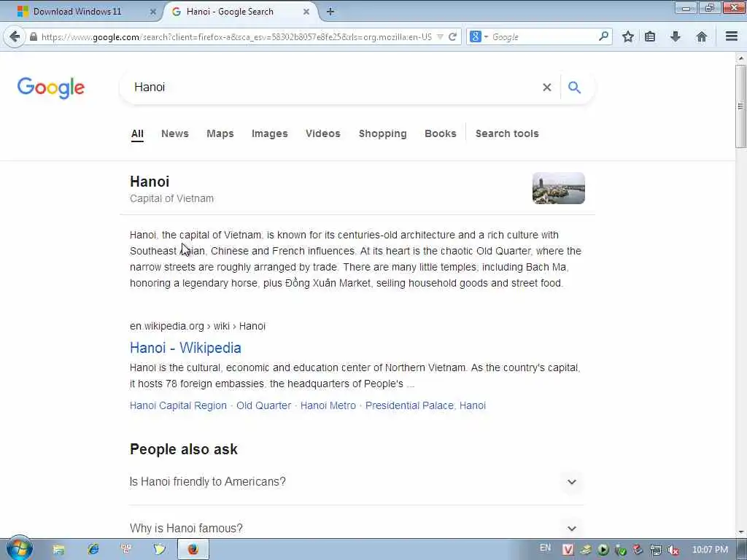The width and height of the screenshot is (747, 560).
Task: Click the People also ask heading
Action: click(x=183, y=449)
